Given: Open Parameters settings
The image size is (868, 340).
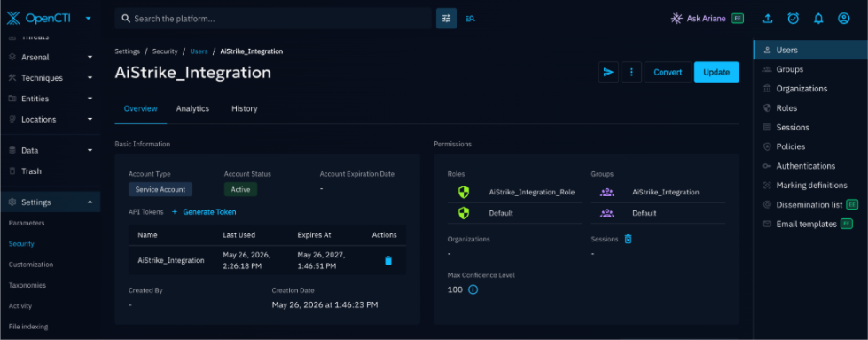Looking at the screenshot, I should click(x=27, y=223).
